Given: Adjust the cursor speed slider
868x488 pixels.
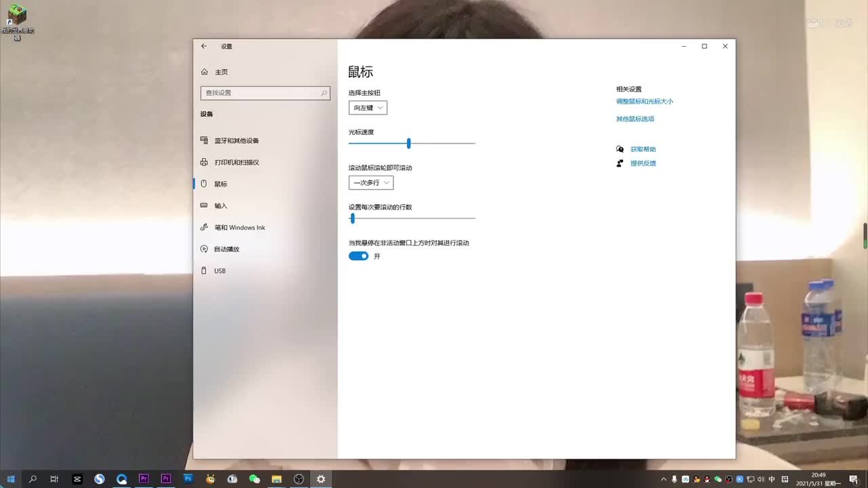Looking at the screenshot, I should (408, 143).
